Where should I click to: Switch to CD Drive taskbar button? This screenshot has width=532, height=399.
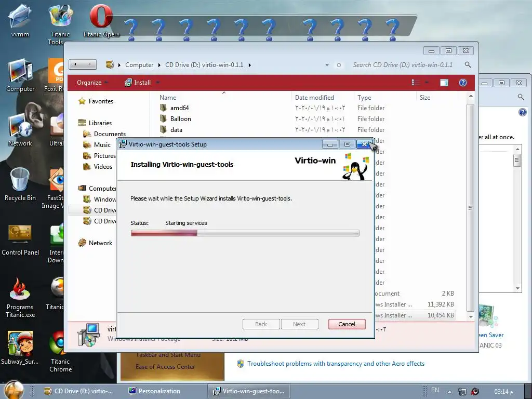pyautogui.click(x=79, y=391)
